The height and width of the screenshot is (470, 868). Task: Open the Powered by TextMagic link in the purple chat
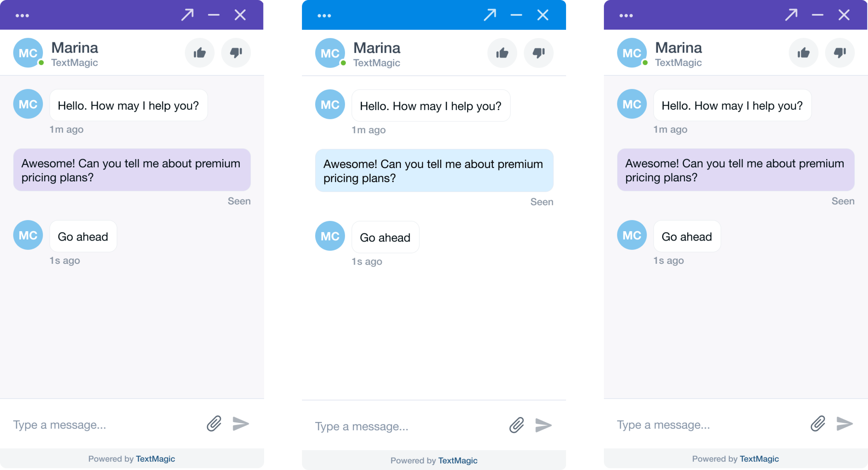point(131,459)
